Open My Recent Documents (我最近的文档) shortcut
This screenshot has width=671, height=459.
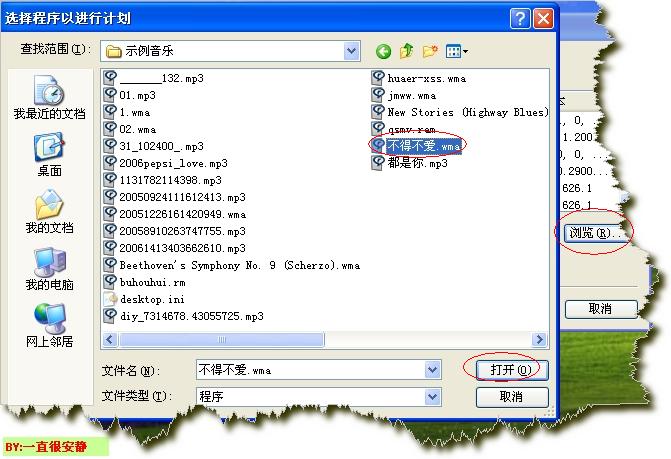(x=49, y=97)
